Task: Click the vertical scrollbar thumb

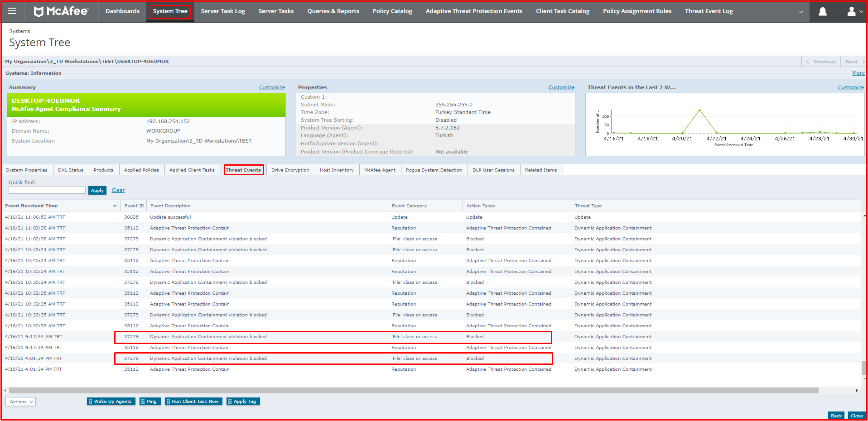Action: (864, 368)
